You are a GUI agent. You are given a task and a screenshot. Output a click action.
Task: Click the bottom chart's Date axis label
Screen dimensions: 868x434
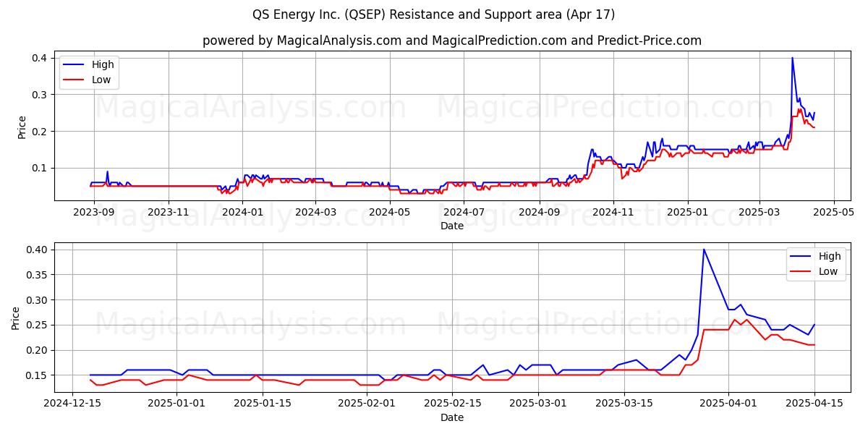tap(452, 417)
